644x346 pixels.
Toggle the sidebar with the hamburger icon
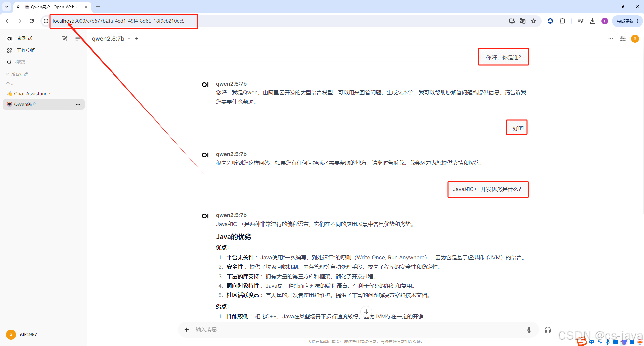click(78, 39)
